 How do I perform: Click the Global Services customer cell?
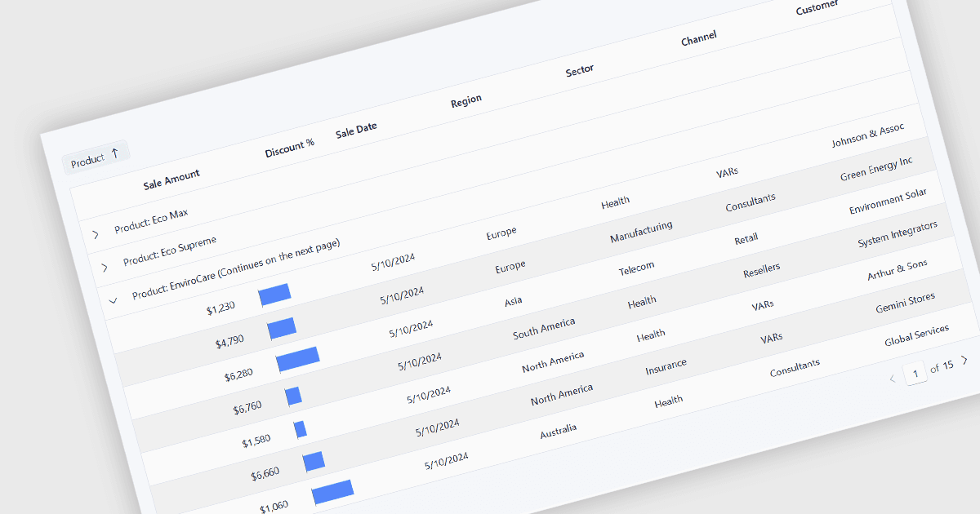tap(917, 335)
